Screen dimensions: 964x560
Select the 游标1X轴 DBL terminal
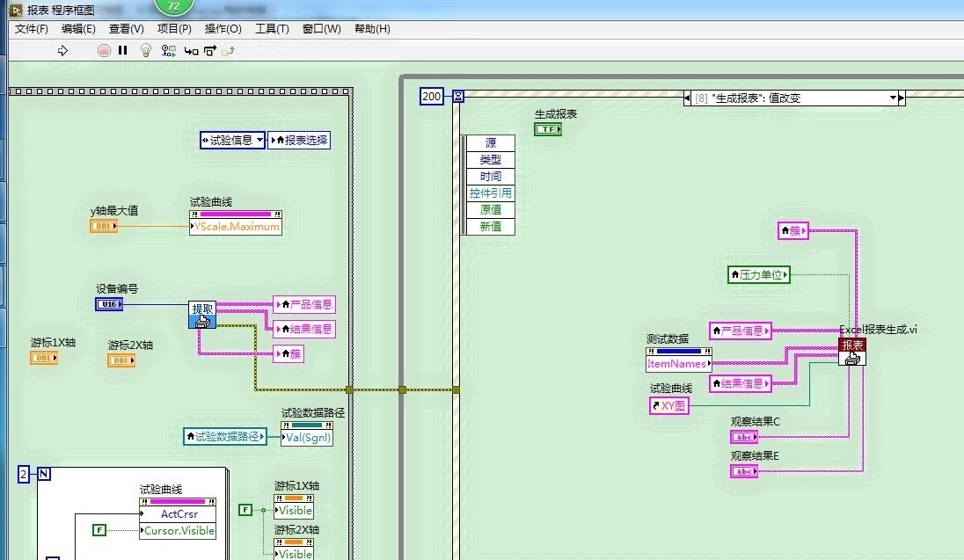tap(44, 358)
